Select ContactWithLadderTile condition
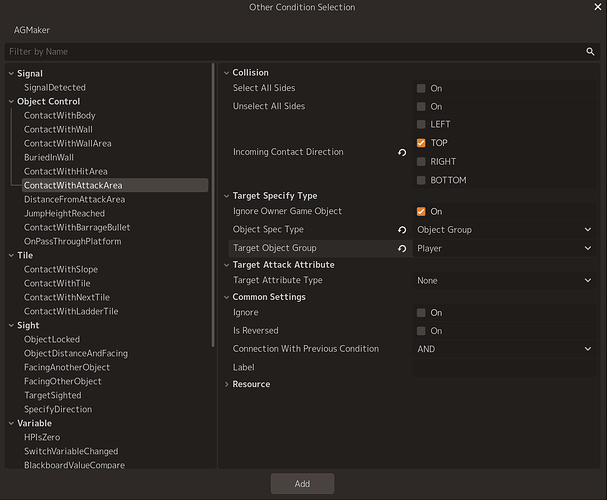The image size is (607, 500). point(71,311)
